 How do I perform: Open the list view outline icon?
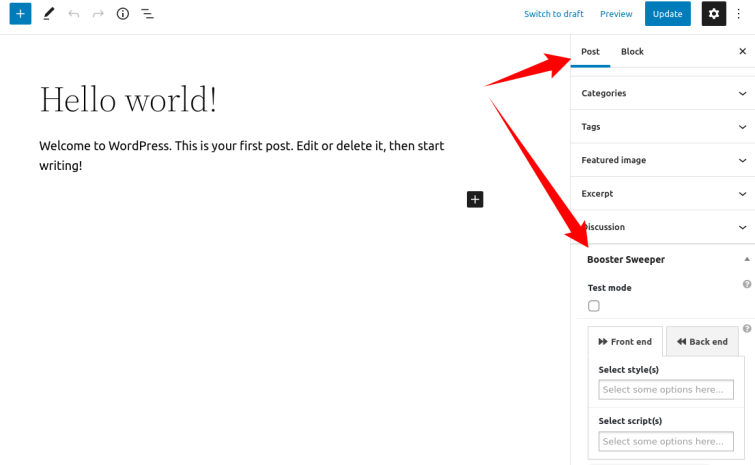(x=147, y=14)
